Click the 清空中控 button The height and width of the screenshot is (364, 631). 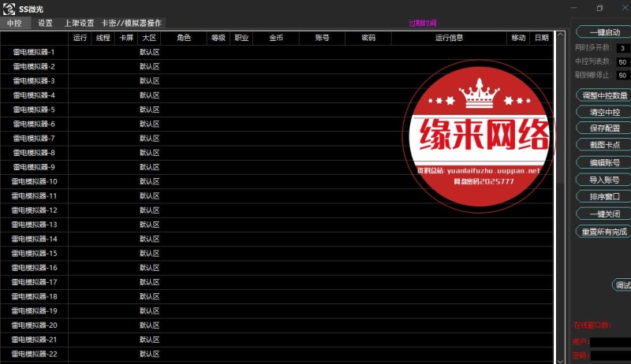point(604,112)
